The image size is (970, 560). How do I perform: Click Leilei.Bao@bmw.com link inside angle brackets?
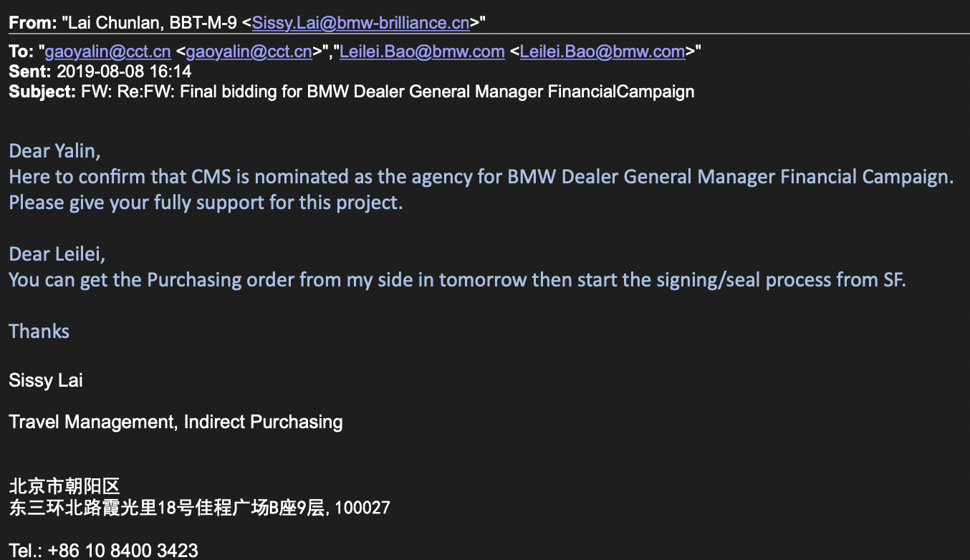click(602, 52)
